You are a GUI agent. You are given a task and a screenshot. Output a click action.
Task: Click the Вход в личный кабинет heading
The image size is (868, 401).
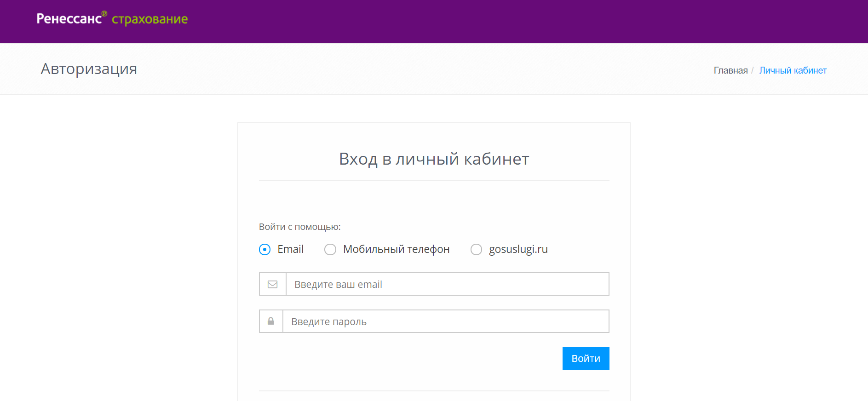(x=434, y=159)
